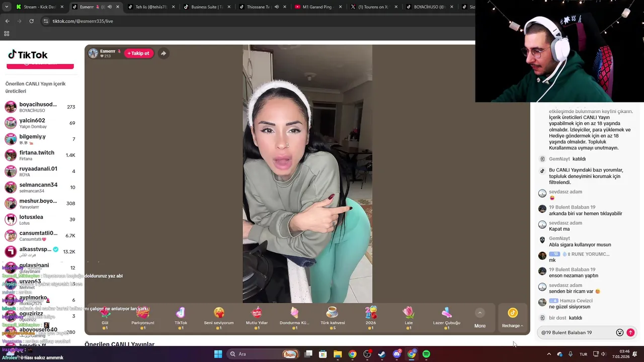Screen dimensions: 644x362
Task: Expand More gifts with the chevron
Action: click(x=480, y=313)
